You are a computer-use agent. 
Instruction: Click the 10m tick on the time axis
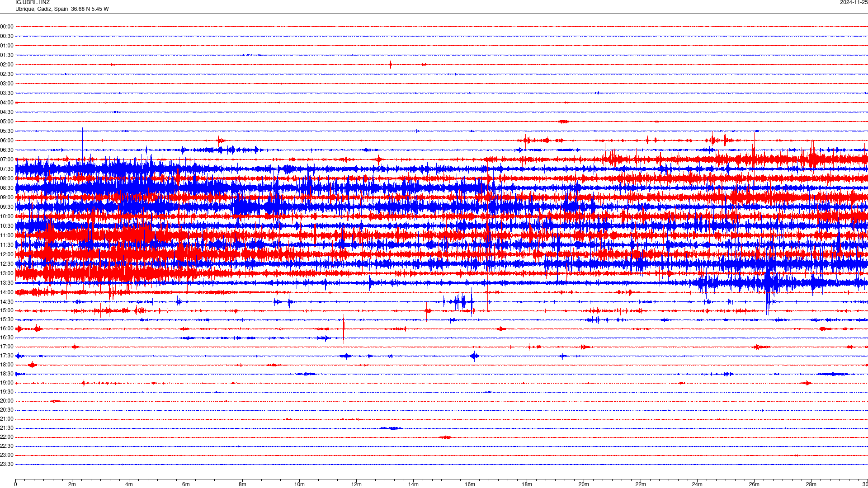pos(299,484)
